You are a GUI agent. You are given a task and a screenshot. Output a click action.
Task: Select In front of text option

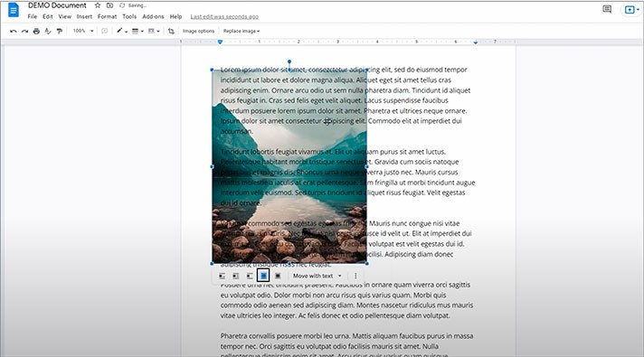[278, 277]
